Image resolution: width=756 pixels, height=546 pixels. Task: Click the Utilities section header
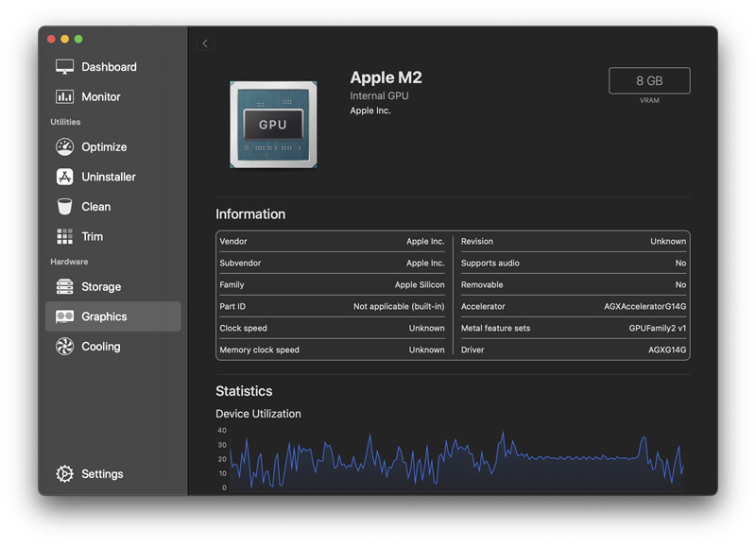[x=65, y=122]
